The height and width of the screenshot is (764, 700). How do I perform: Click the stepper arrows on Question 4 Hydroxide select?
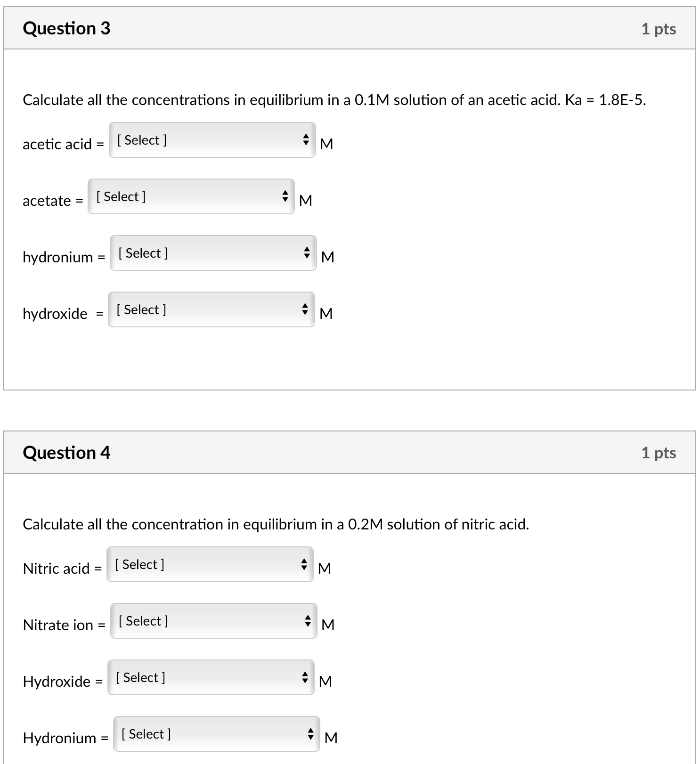click(305, 676)
